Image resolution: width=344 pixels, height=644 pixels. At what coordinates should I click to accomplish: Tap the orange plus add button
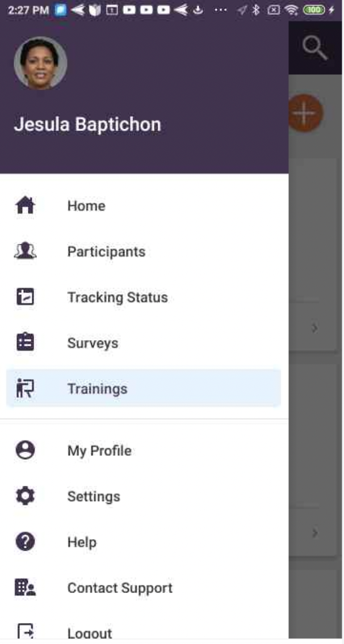(x=305, y=113)
